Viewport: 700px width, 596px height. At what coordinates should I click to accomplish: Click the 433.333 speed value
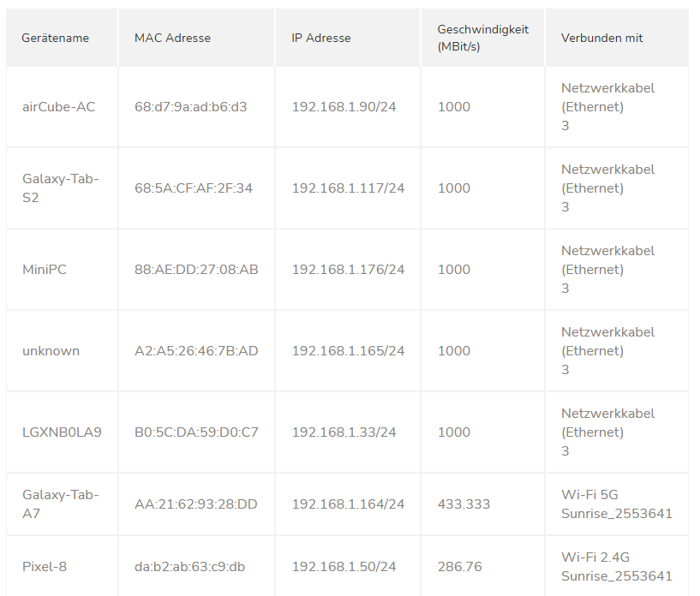[464, 504]
